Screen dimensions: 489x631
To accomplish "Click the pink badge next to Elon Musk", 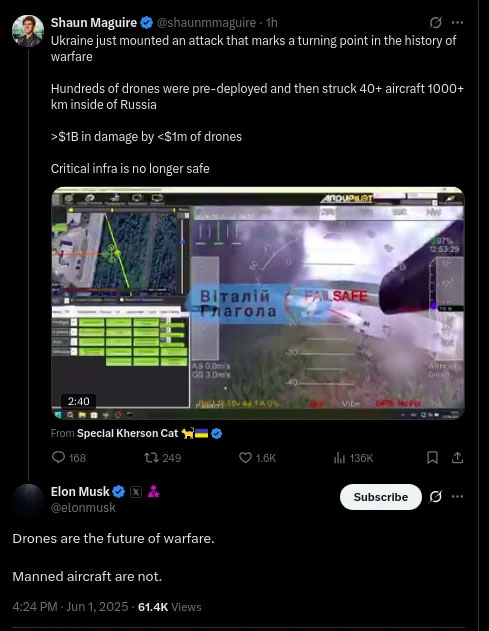I will [153, 491].
